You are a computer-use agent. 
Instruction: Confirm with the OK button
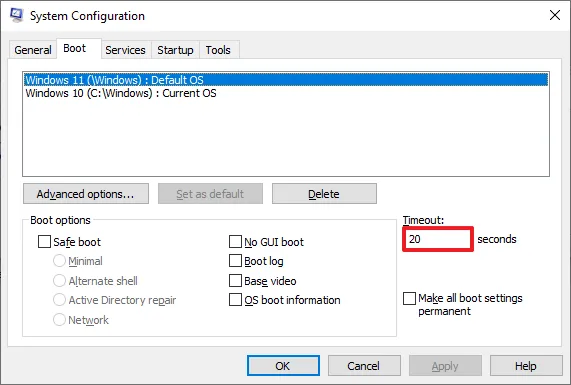click(x=283, y=366)
